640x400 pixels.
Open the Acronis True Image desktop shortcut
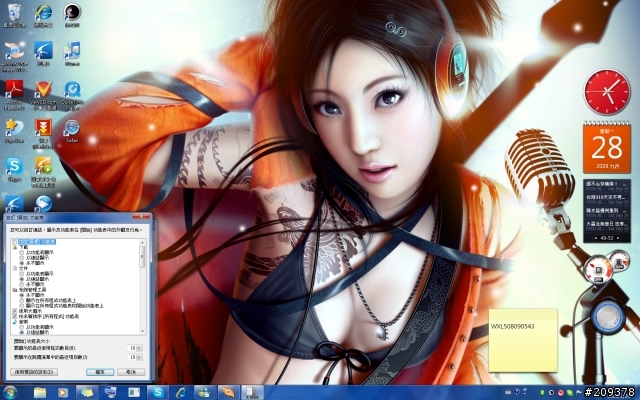point(14,56)
